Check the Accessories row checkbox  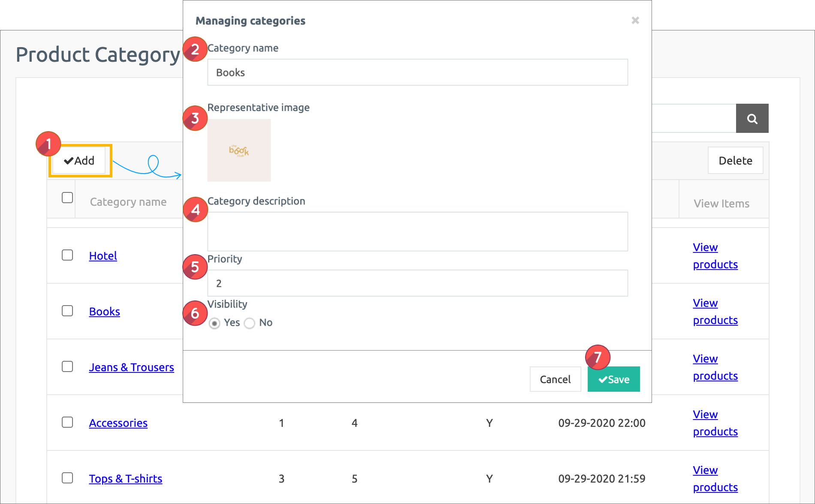(67, 423)
